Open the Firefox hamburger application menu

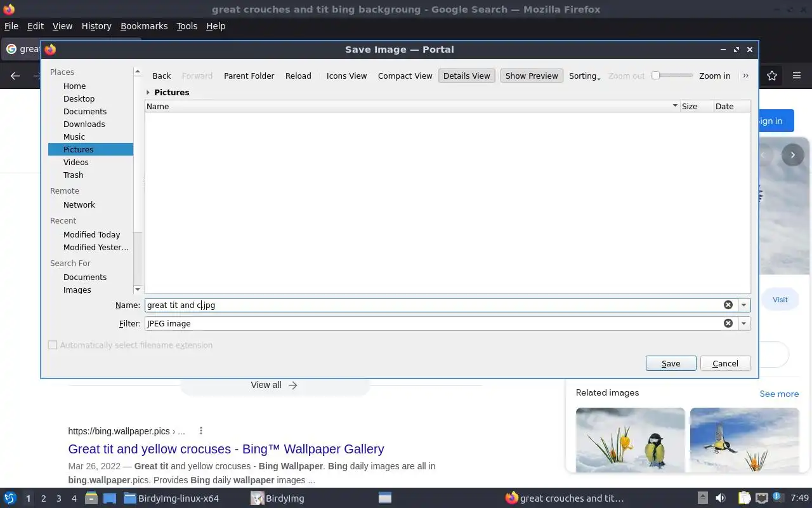(x=797, y=76)
